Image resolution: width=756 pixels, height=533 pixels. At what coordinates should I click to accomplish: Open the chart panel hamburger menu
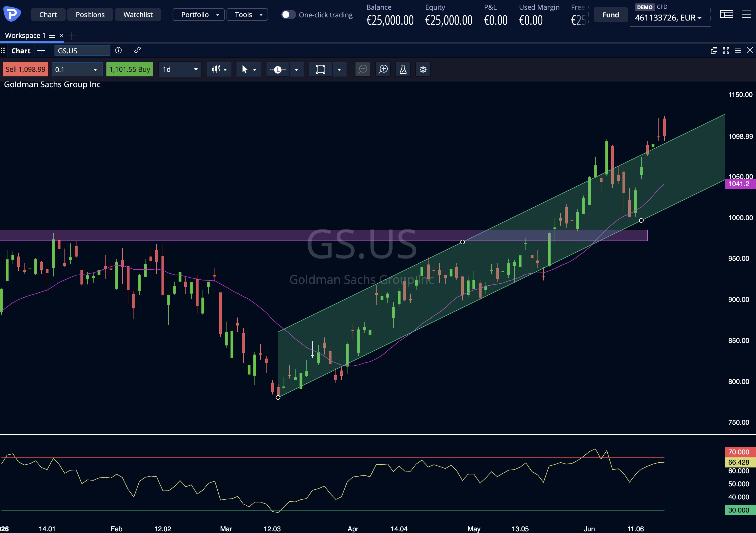tap(738, 51)
